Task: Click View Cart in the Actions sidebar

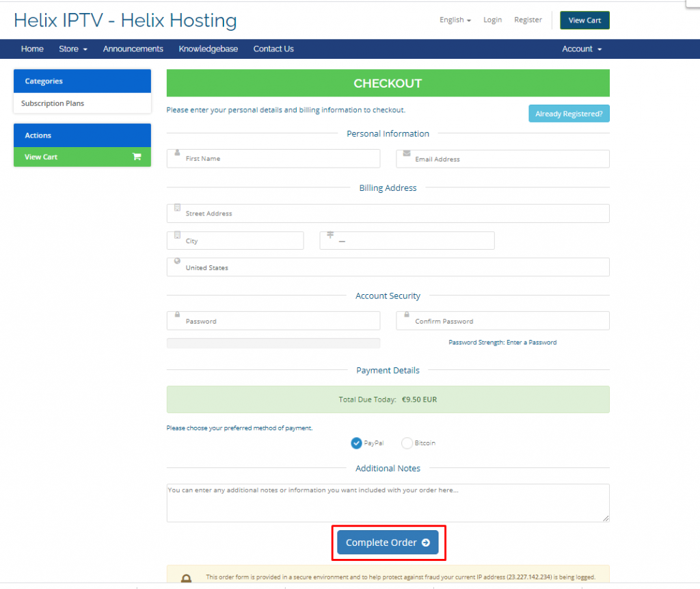Action: click(82, 157)
